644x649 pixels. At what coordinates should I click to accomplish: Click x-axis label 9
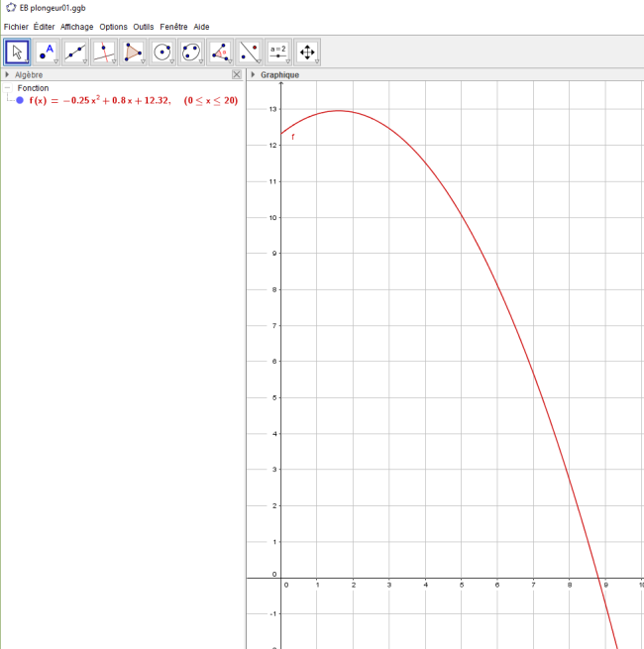[606, 585]
